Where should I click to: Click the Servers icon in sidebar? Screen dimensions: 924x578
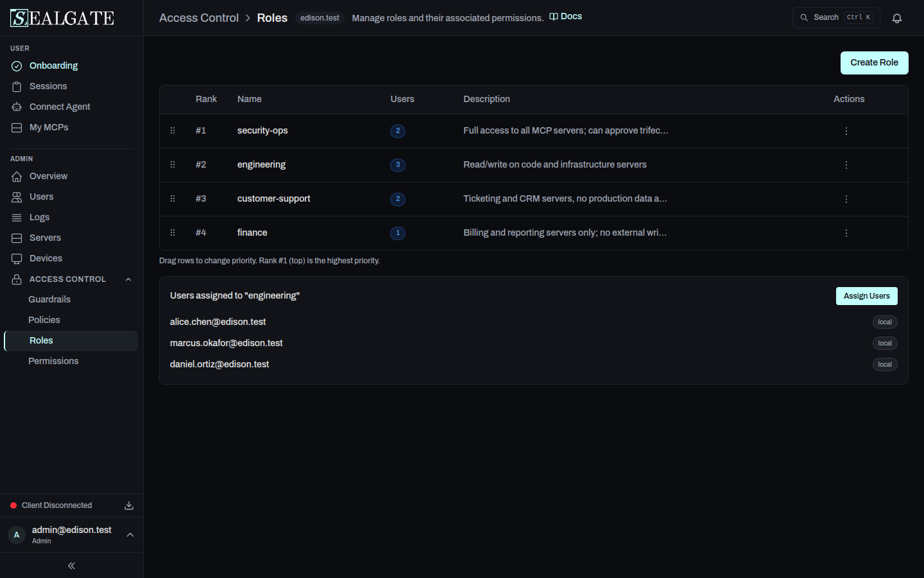click(x=17, y=238)
